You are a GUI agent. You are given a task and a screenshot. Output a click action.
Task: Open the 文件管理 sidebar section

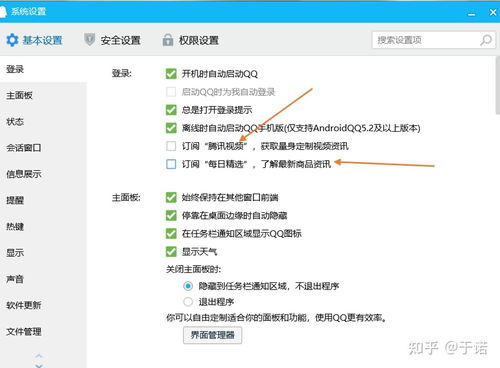[24, 332]
